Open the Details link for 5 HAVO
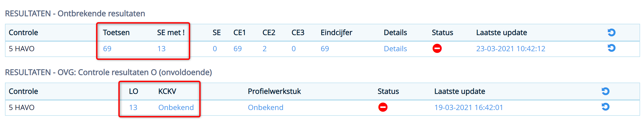The width and height of the screenshot is (644, 121). pos(395,49)
